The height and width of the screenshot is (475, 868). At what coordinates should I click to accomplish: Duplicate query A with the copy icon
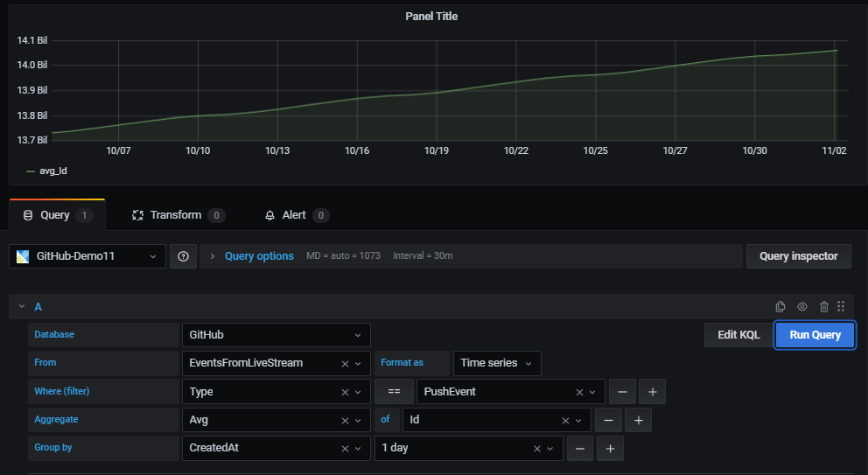(x=780, y=306)
